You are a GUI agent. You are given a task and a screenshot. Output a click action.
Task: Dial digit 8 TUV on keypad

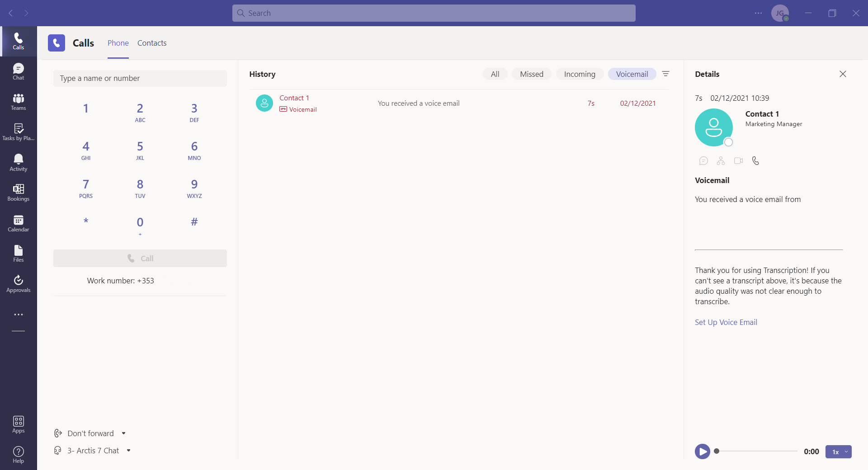(140, 188)
